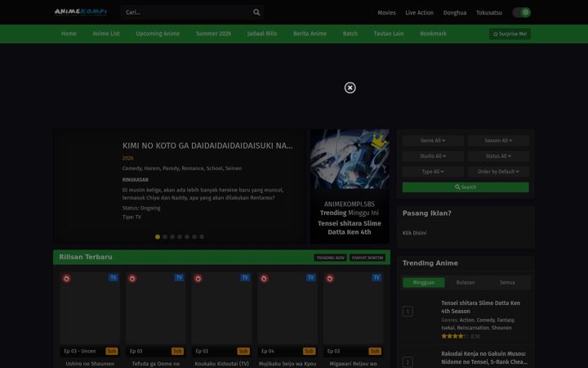Open Rakudai Kenja no Gakuin Musou ranked title

[x=483, y=357]
